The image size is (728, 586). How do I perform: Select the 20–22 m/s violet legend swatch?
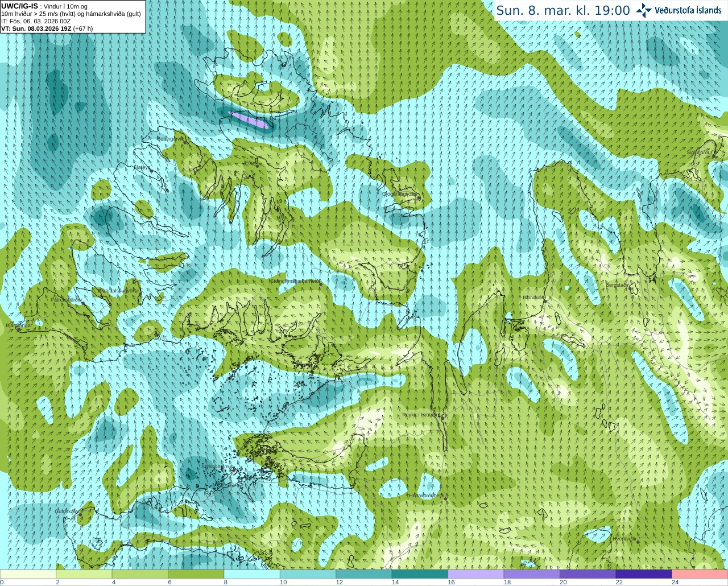pos(588,574)
